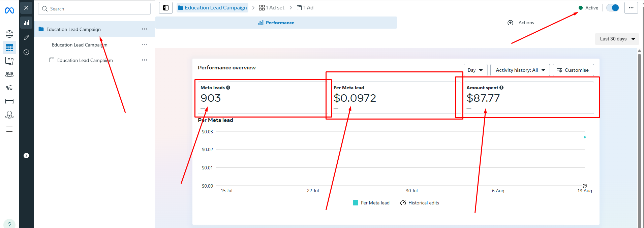
Task: Toggle the campaign Active switch
Action: pos(612,8)
